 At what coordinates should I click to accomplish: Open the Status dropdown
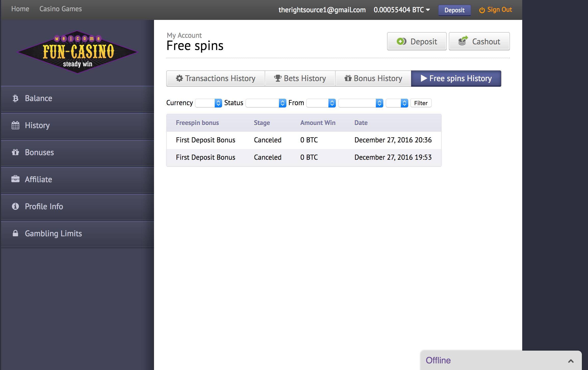click(266, 103)
